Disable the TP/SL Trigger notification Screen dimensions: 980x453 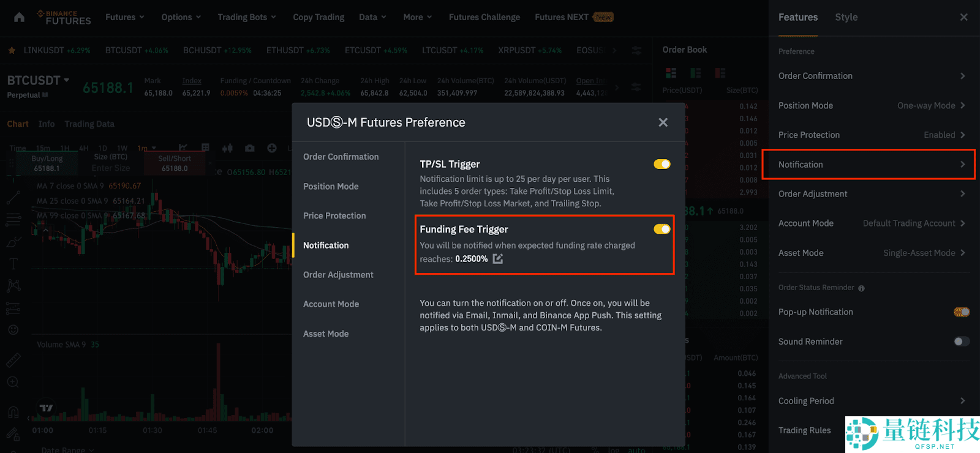(x=661, y=164)
